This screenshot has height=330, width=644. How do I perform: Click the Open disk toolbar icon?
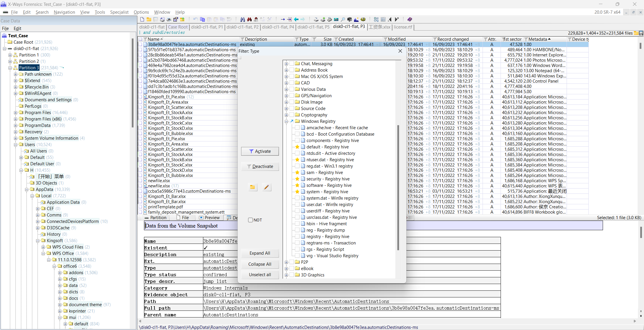tap(316, 19)
